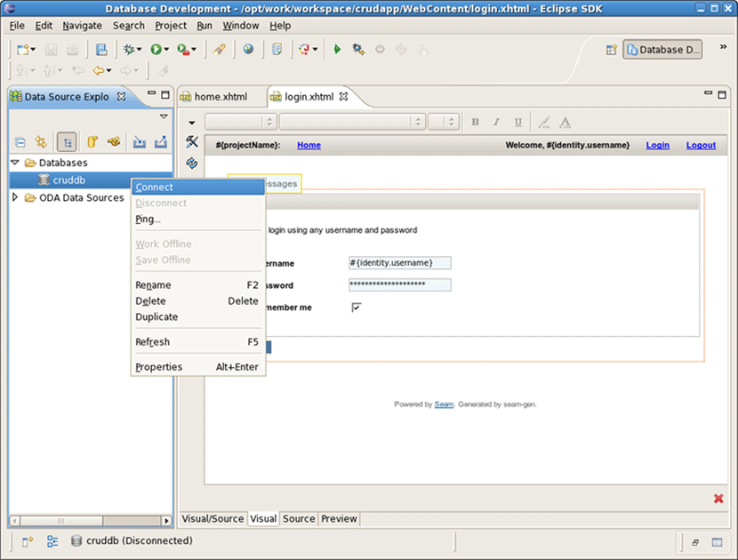Switch to the home.xhtml tab
Image resolution: width=738 pixels, height=560 pixels.
[x=221, y=96]
